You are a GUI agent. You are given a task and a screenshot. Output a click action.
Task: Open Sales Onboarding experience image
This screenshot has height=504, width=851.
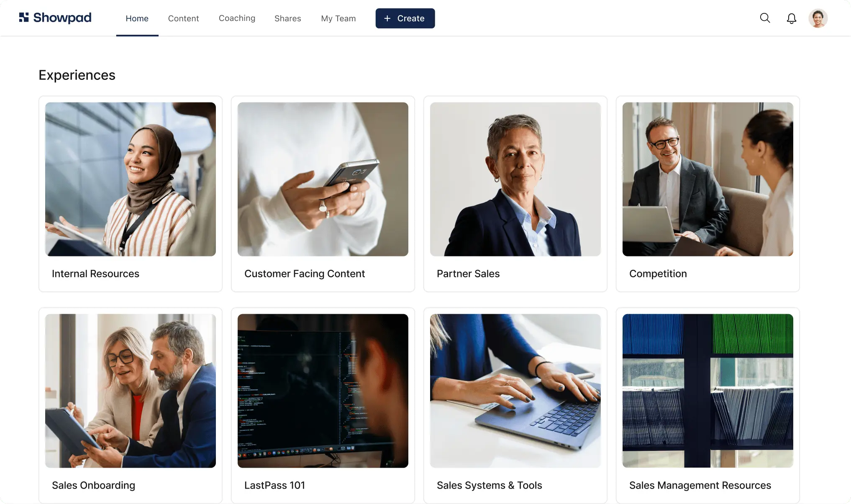(x=131, y=391)
